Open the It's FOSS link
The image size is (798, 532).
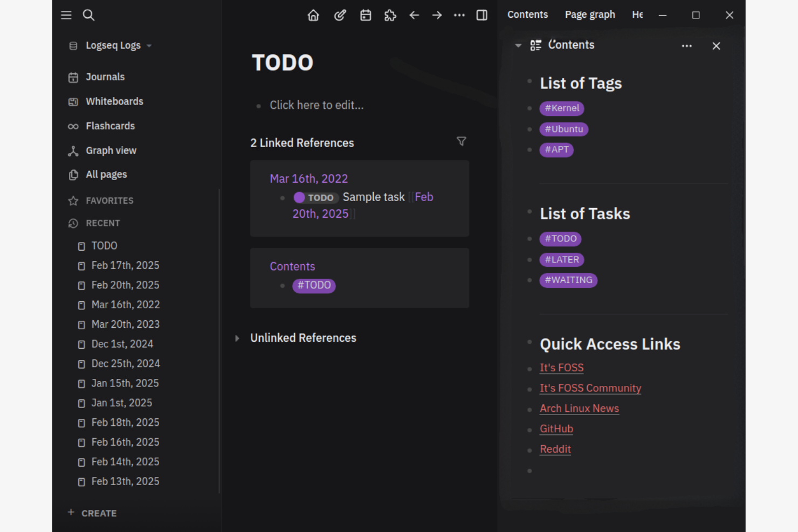click(x=561, y=368)
